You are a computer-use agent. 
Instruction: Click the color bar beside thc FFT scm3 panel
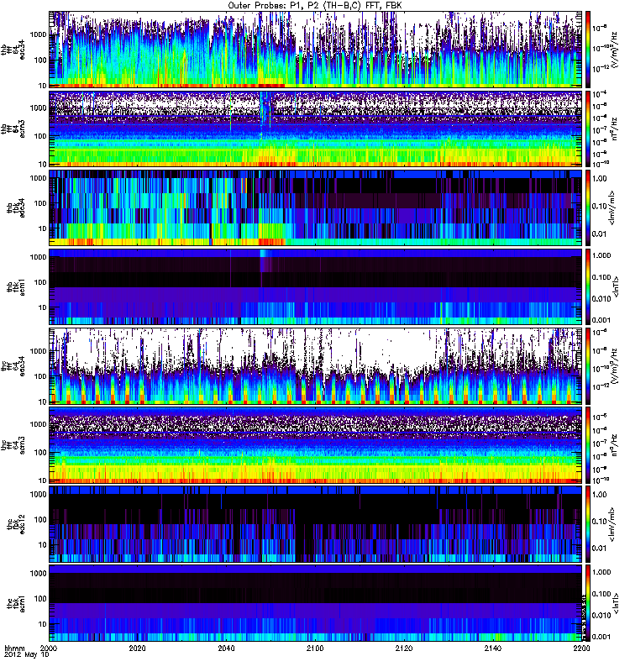click(589, 444)
